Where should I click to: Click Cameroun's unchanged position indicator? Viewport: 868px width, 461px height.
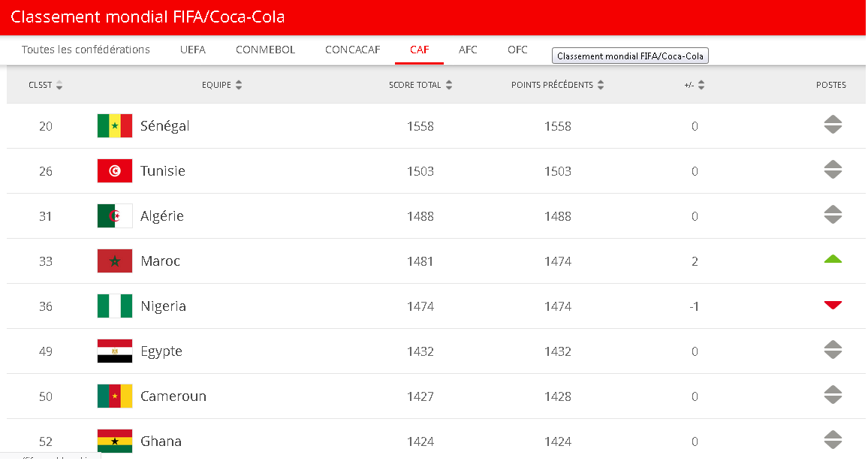833,395
